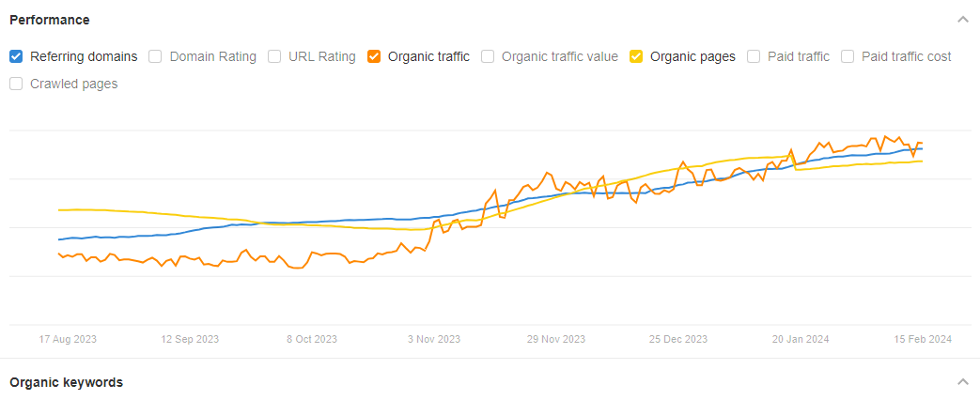
Task: Check the Organic traffic value box
Action: pyautogui.click(x=488, y=56)
